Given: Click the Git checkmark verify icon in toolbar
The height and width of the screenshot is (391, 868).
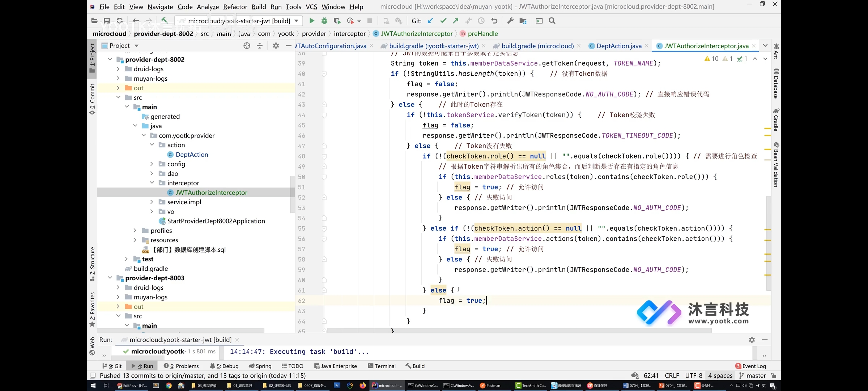Looking at the screenshot, I should 443,21.
